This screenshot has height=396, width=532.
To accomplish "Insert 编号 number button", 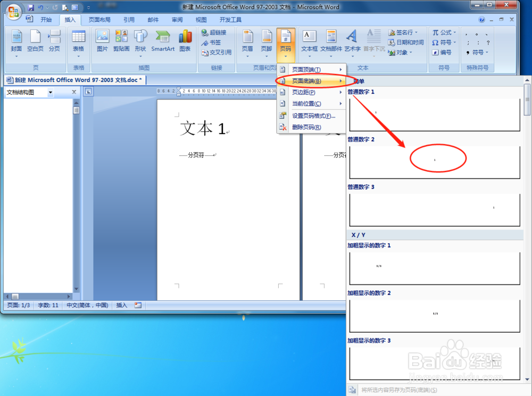I will (442, 52).
